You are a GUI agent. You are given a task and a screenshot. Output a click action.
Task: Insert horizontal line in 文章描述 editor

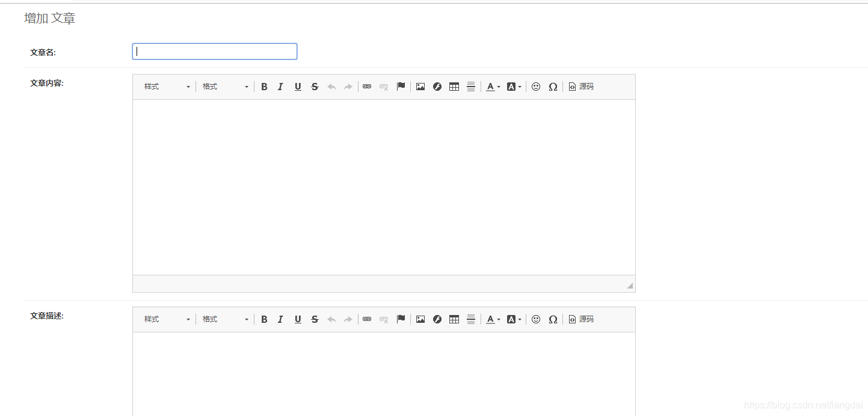pos(471,319)
